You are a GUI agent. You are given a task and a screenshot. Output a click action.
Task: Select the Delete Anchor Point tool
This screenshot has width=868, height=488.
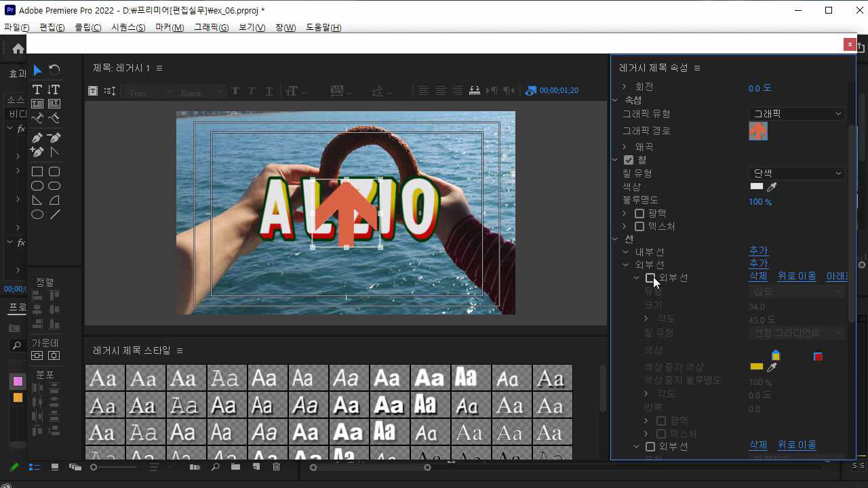(x=54, y=138)
